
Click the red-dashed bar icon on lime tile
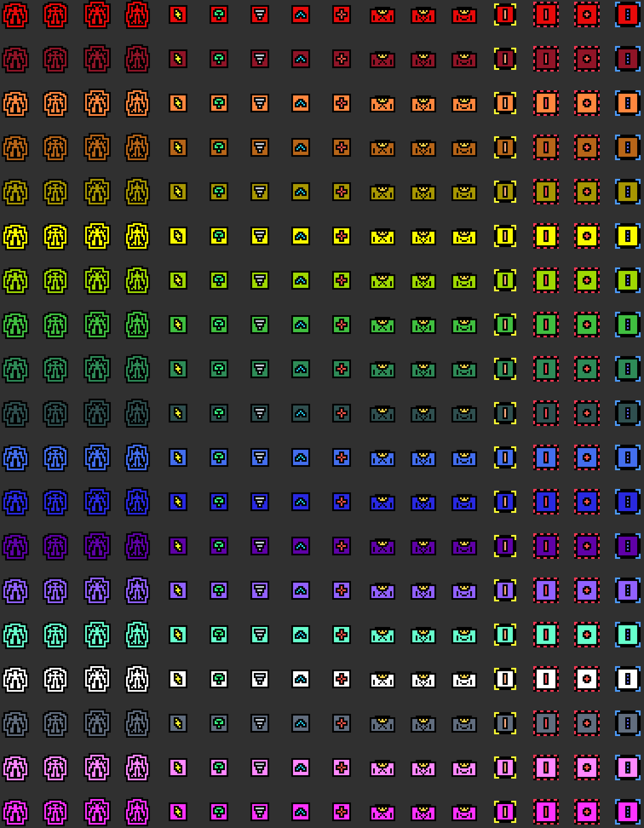[x=546, y=281]
